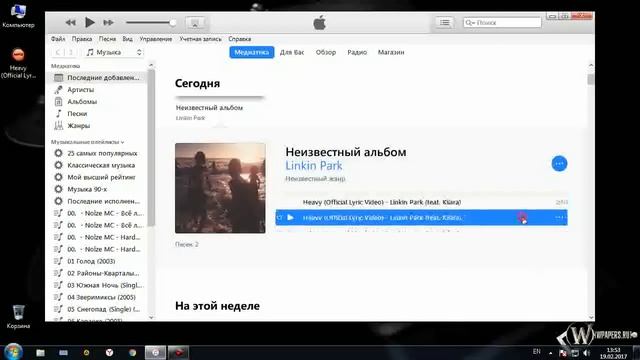Click the main content vertical scrollbar thumb
The image size is (640, 360).
point(591,79)
